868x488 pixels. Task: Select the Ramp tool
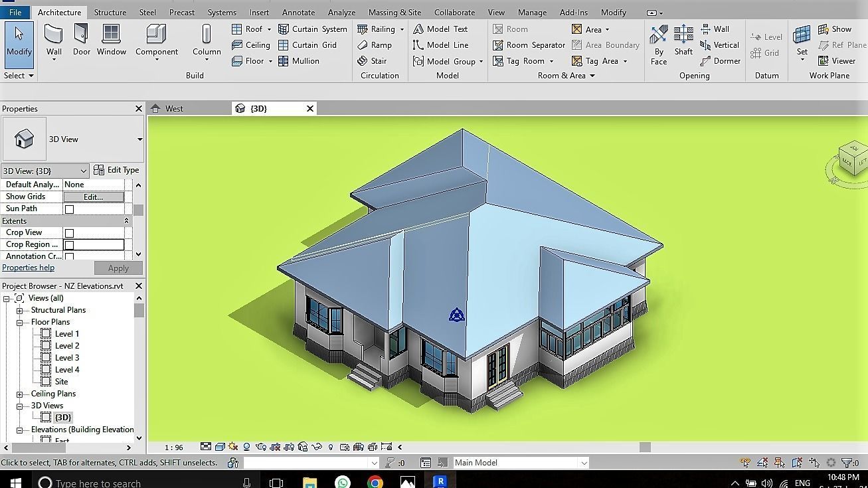(375, 45)
